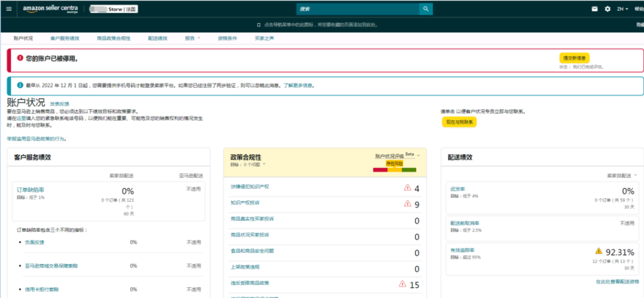The image size is (644, 298).
Task: Click the 政策合规性 card heading
Action: point(246,157)
